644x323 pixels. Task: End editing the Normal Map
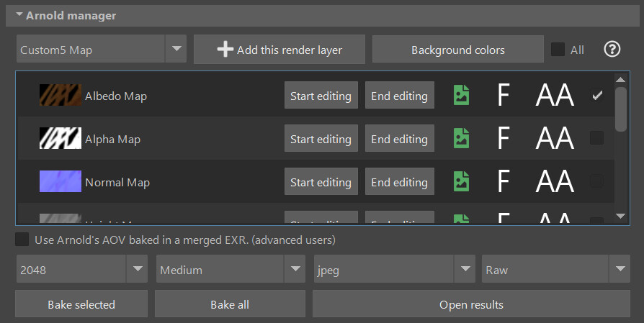tap(400, 181)
